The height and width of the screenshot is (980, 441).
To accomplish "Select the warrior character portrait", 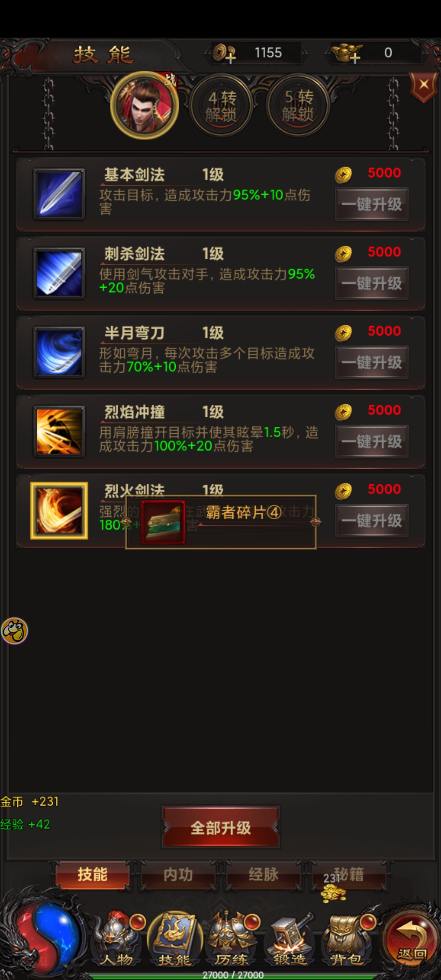I will [x=145, y=105].
